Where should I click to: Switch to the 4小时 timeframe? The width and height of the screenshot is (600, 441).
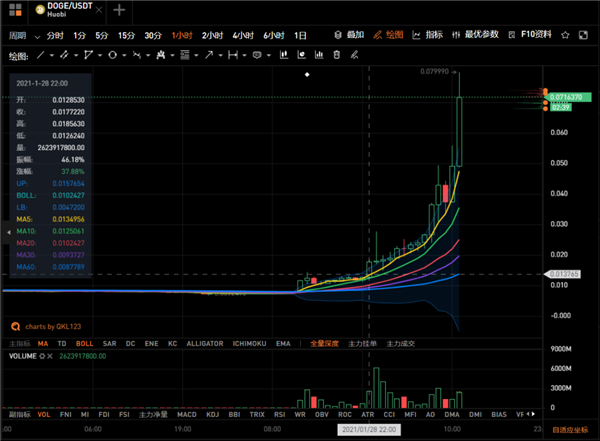243,35
